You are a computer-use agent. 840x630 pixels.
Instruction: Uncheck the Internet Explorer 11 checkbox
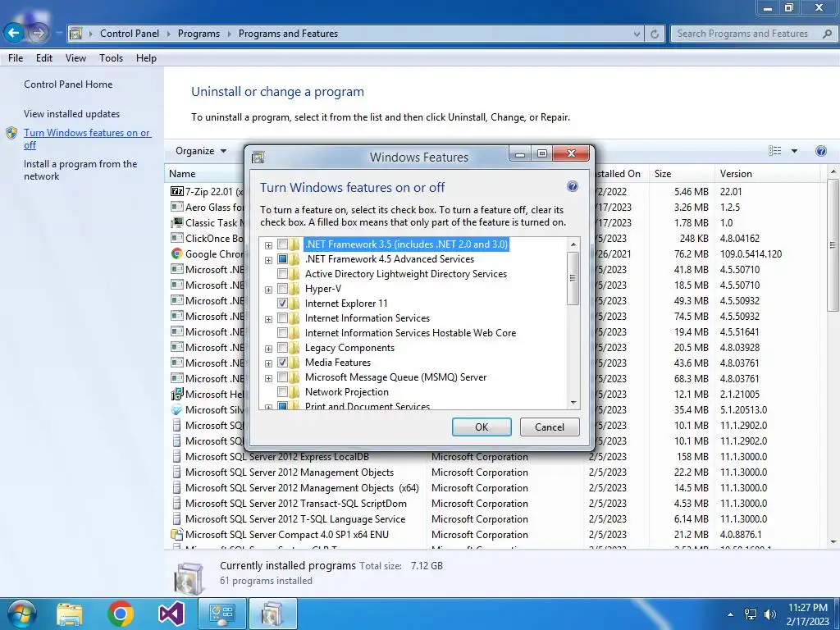(x=282, y=304)
